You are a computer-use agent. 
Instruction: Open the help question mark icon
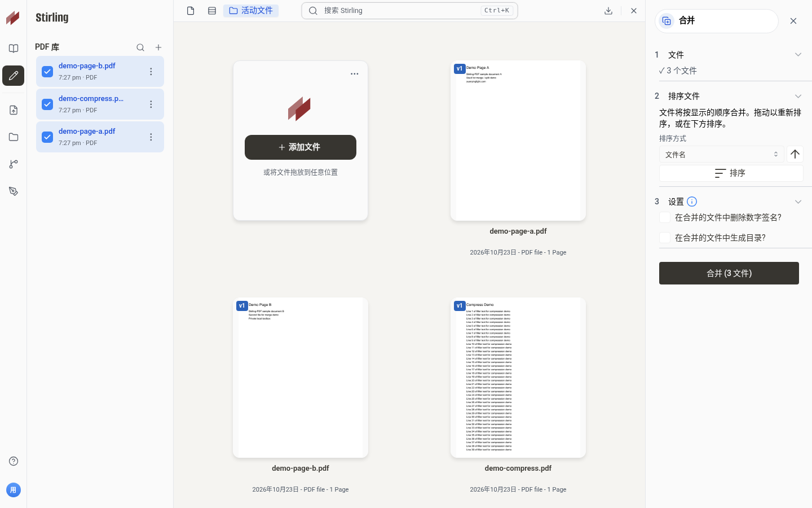click(14, 461)
